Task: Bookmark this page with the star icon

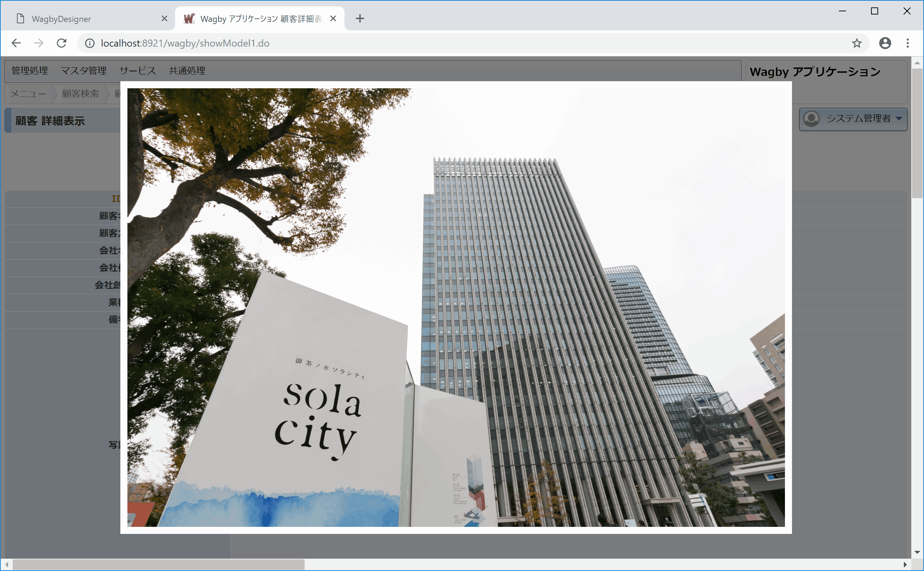Action: (x=857, y=43)
